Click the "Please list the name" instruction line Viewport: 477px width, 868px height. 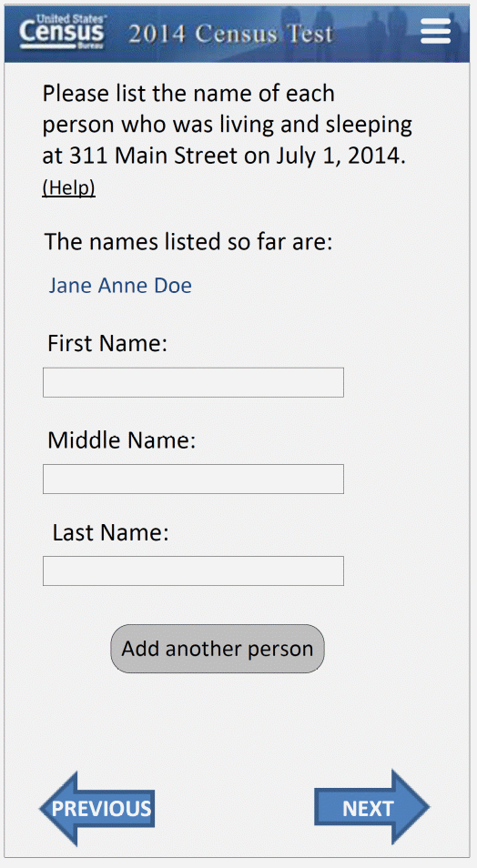pos(189,94)
